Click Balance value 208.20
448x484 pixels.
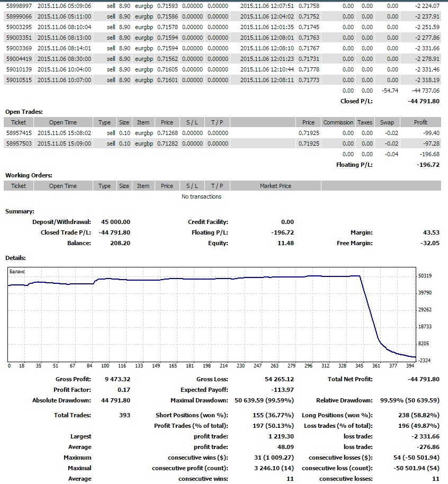120,243
